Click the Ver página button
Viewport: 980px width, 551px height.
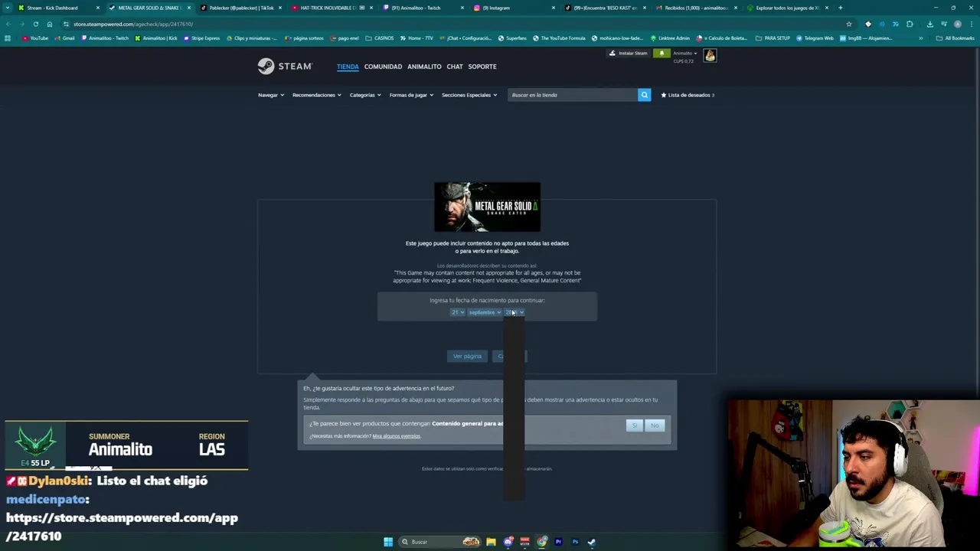click(467, 356)
